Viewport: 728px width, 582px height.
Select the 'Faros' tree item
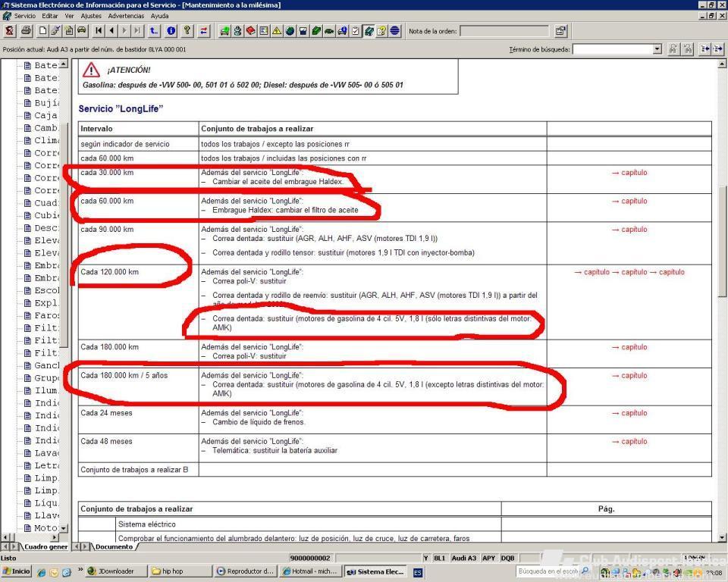(x=42, y=315)
